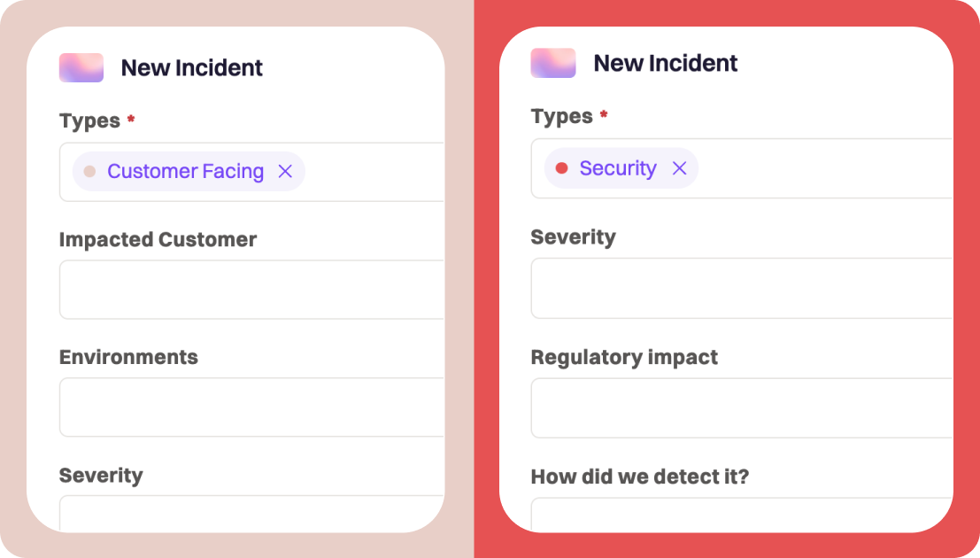Click the Regulatory impact label
Image resolution: width=980 pixels, height=558 pixels.
(x=623, y=357)
